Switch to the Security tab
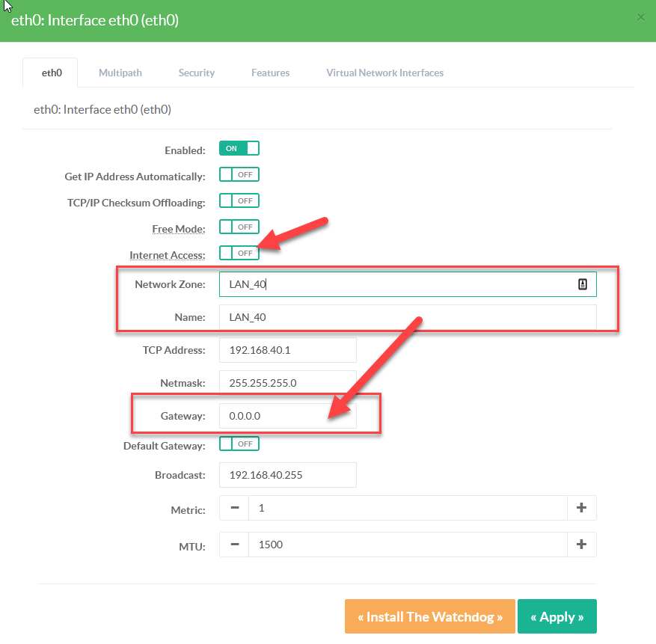Screen dimensions: 656x644 [197, 73]
